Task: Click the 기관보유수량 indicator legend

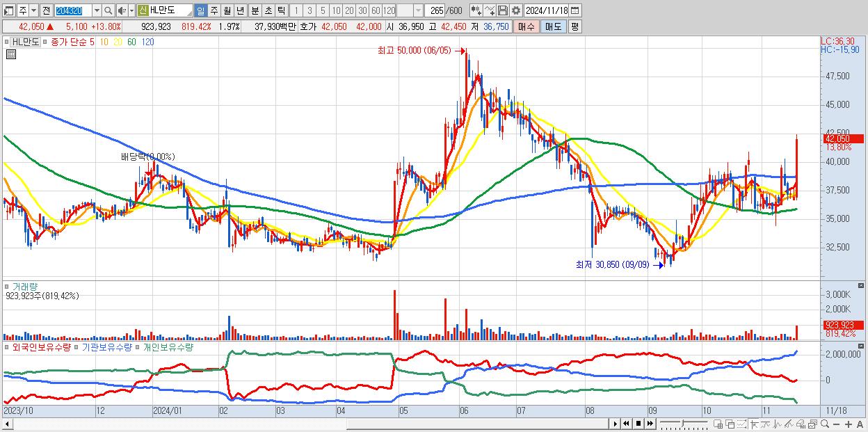Action: click(x=106, y=346)
